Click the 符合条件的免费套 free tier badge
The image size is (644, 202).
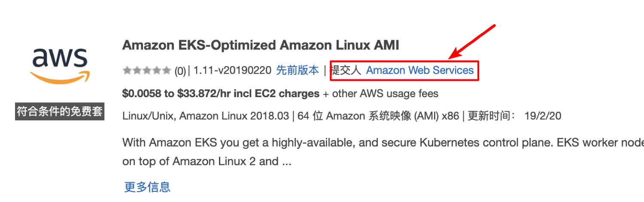pos(60,112)
